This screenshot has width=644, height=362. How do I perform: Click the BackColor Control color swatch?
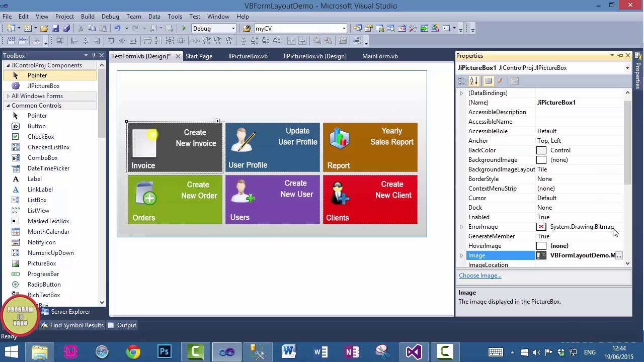point(541,150)
